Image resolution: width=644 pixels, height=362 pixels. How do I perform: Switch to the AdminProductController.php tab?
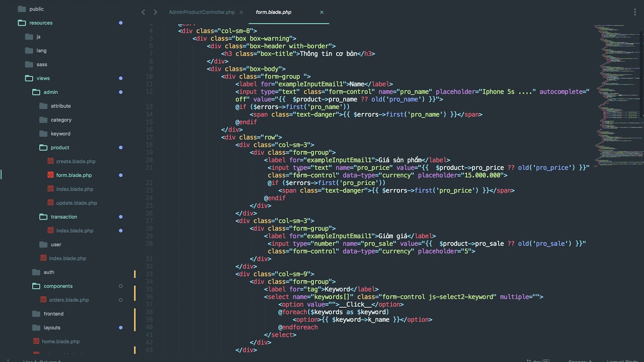point(202,12)
